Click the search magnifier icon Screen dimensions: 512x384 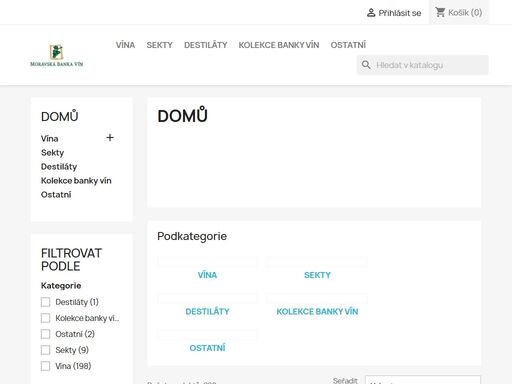[366, 65]
